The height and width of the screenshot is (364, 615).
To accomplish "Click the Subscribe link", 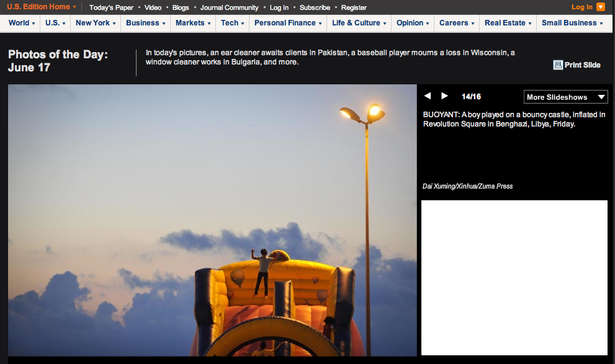I will point(315,7).
